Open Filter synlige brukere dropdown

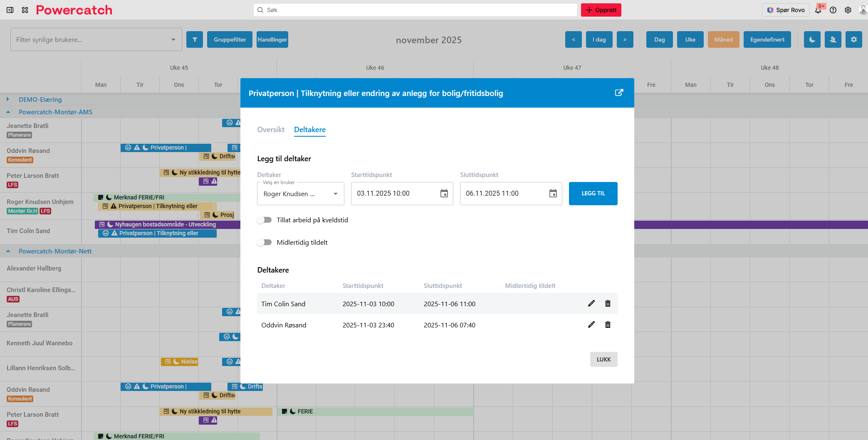pyautogui.click(x=96, y=40)
